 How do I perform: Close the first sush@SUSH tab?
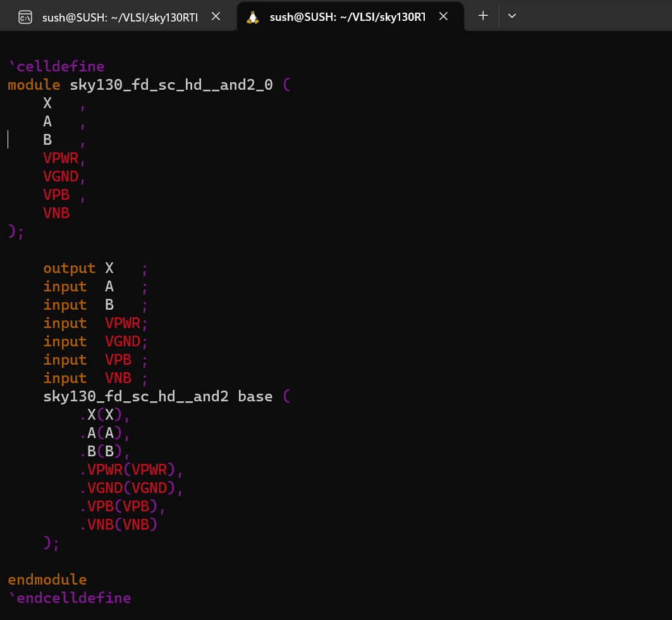(216, 16)
